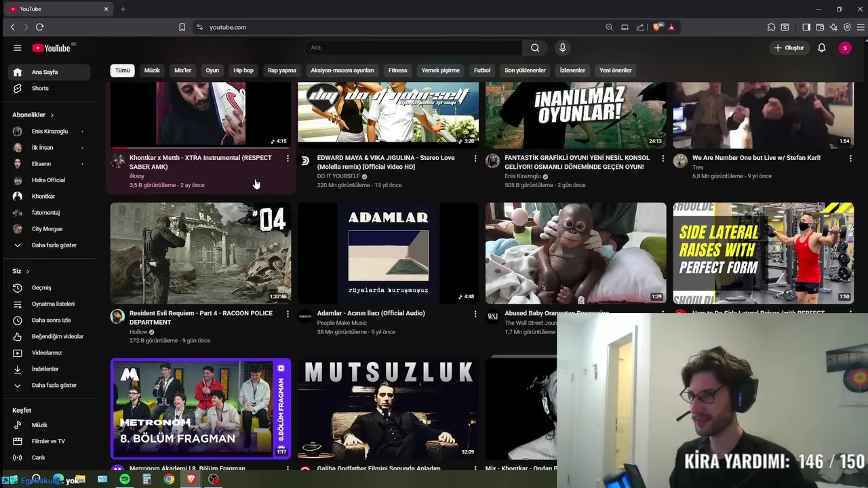This screenshot has width=868, height=488.
Task: Open options for Resident Evil Requiem video
Action: coord(288,314)
